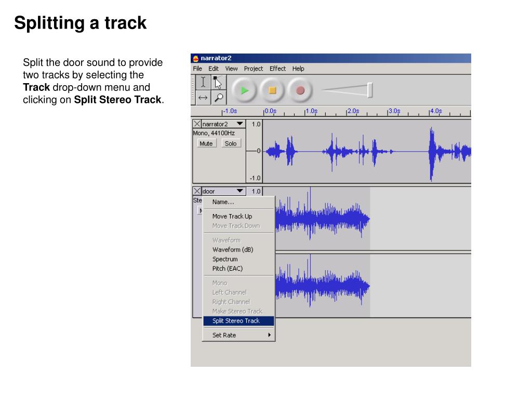Select the Zoom magnifier tool
The height and width of the screenshot is (399, 532).
pos(218,98)
